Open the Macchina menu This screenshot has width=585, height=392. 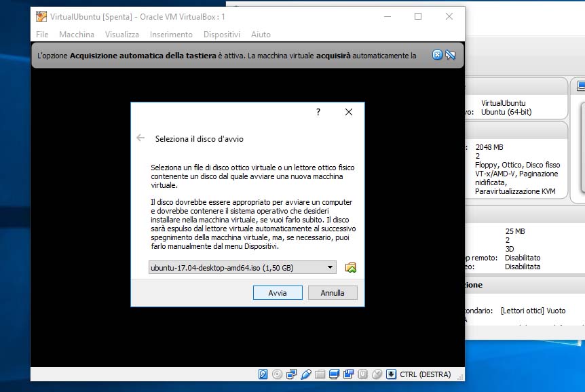pyautogui.click(x=77, y=35)
